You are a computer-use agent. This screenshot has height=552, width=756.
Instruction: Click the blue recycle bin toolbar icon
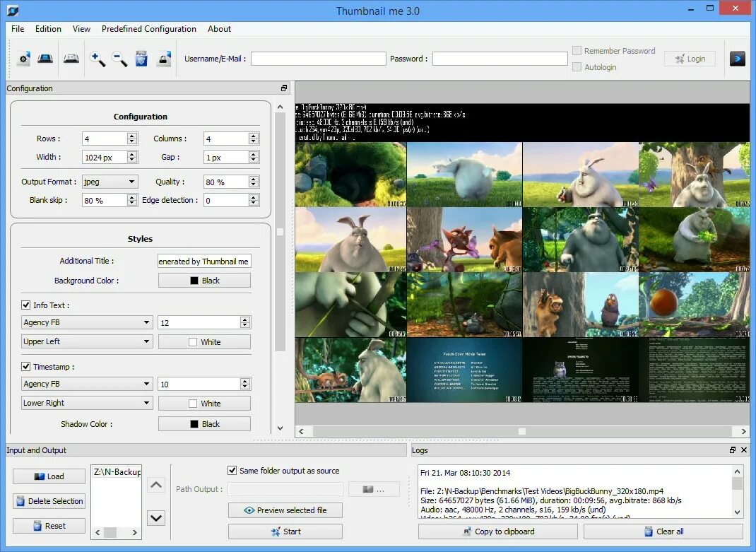coord(141,59)
